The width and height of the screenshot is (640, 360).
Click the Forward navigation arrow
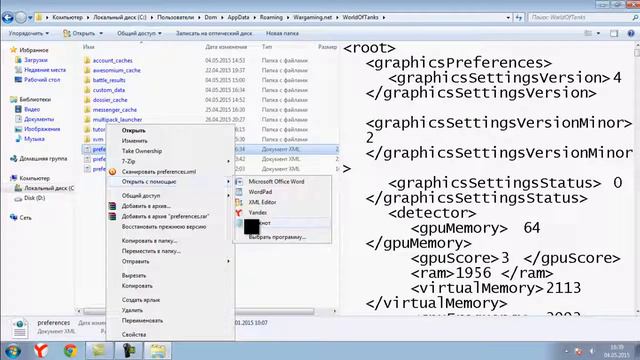(21, 18)
